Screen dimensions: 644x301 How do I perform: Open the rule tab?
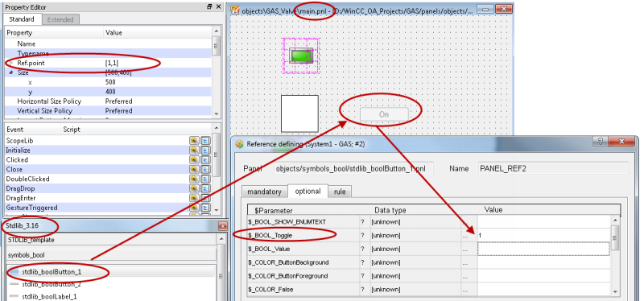click(340, 192)
